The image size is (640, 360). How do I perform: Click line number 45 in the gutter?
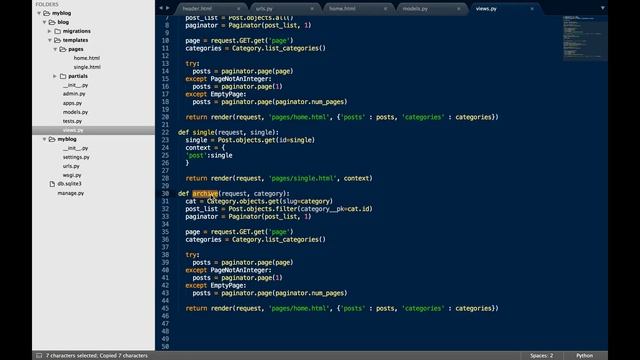165,308
